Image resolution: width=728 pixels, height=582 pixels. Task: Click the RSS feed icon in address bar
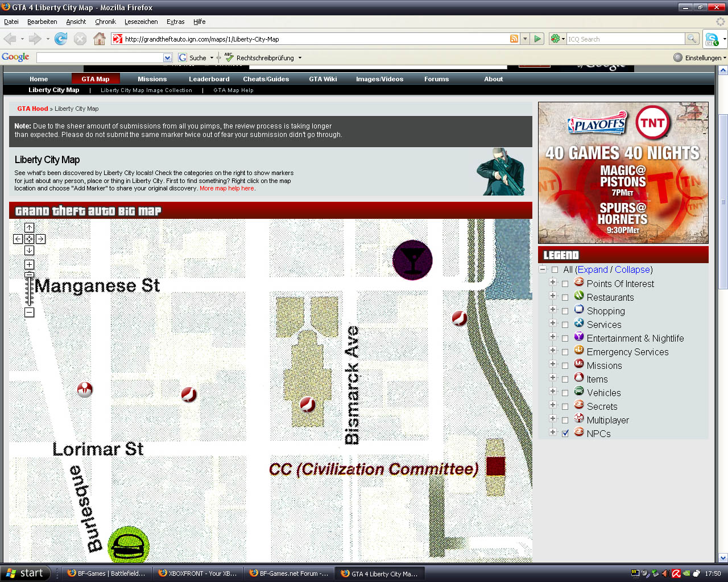pyautogui.click(x=514, y=39)
